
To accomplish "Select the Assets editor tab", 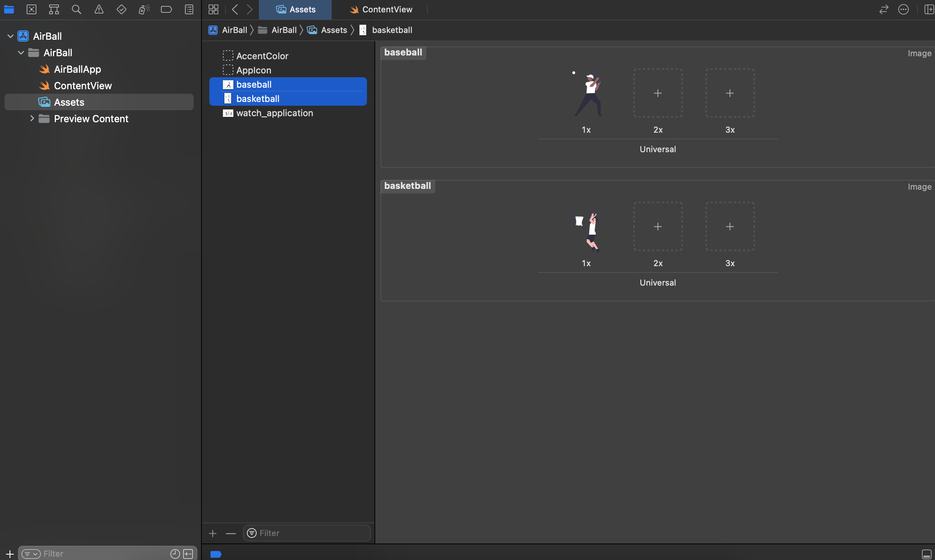I will point(296,9).
